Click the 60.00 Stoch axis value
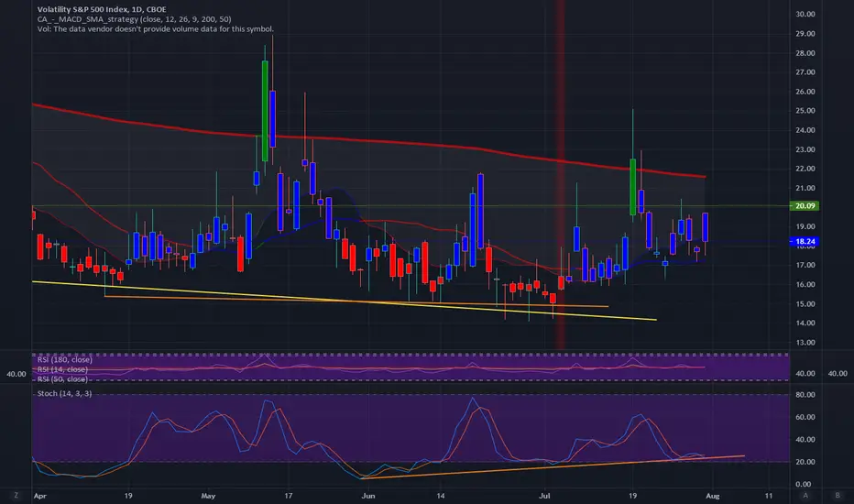 pos(805,417)
